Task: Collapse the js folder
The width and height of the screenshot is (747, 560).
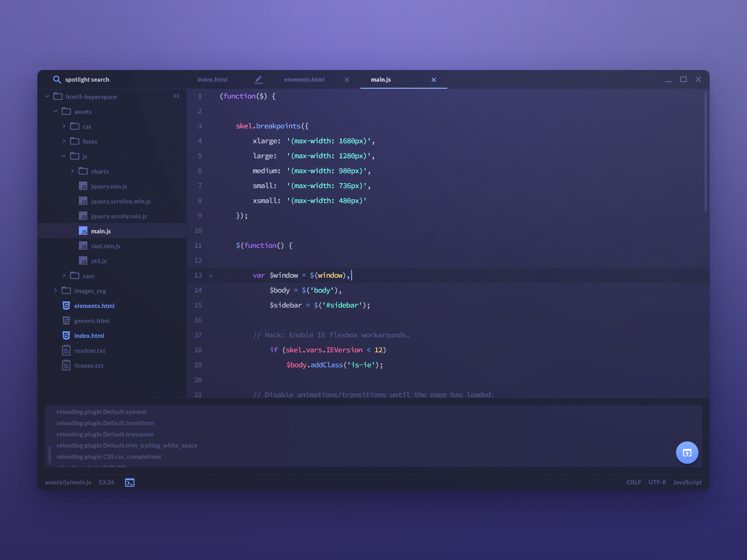Action: [x=64, y=156]
